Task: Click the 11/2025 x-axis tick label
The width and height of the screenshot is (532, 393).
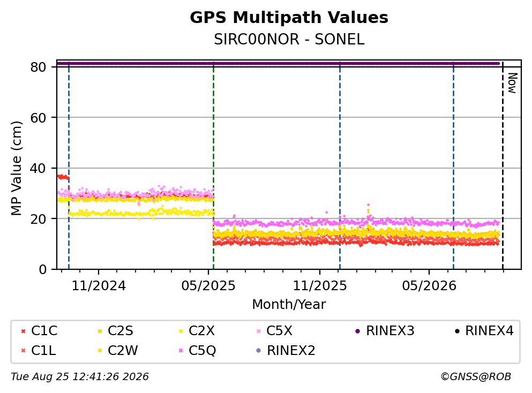Action: click(x=320, y=286)
